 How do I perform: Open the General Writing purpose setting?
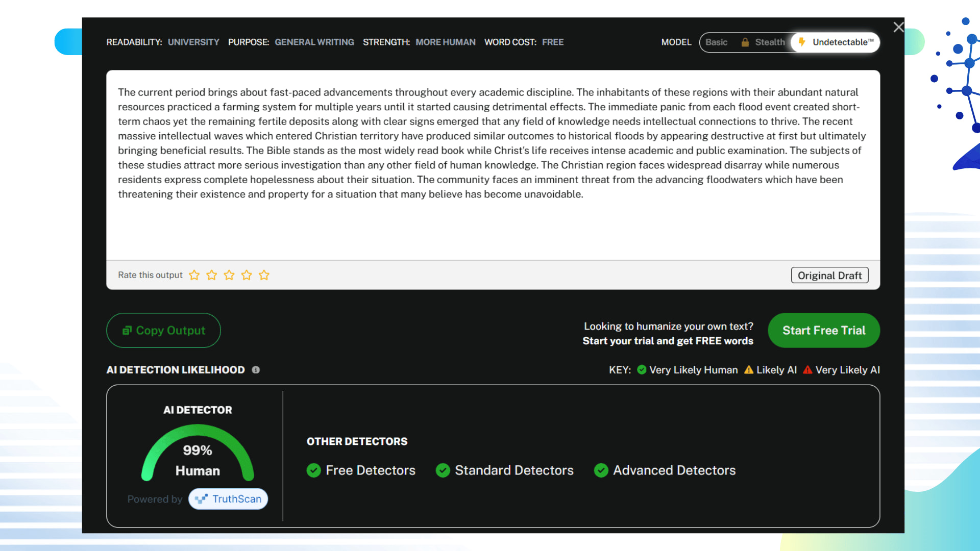(x=314, y=42)
